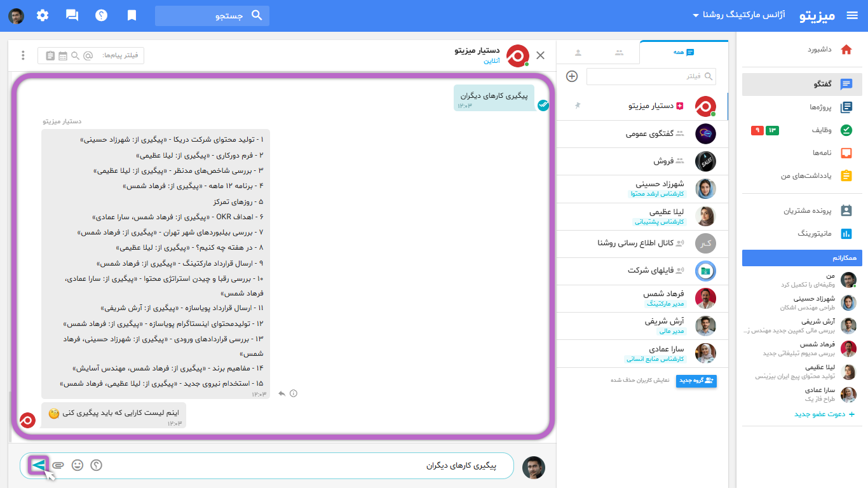Open the کانال اطلاع رسانی روشنا channel
Screen dimensions: 868x488
coord(642,243)
